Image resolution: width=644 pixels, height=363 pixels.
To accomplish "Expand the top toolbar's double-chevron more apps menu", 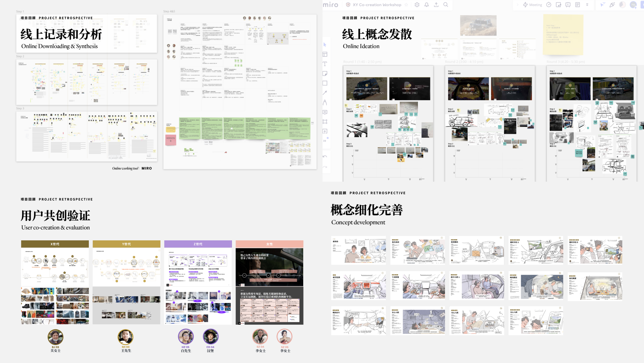I will (587, 5).
